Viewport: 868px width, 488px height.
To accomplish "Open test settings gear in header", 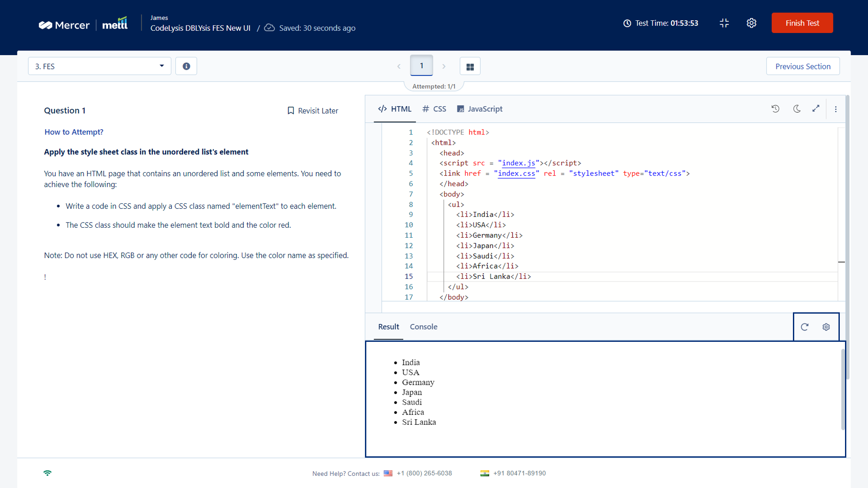I will [751, 23].
